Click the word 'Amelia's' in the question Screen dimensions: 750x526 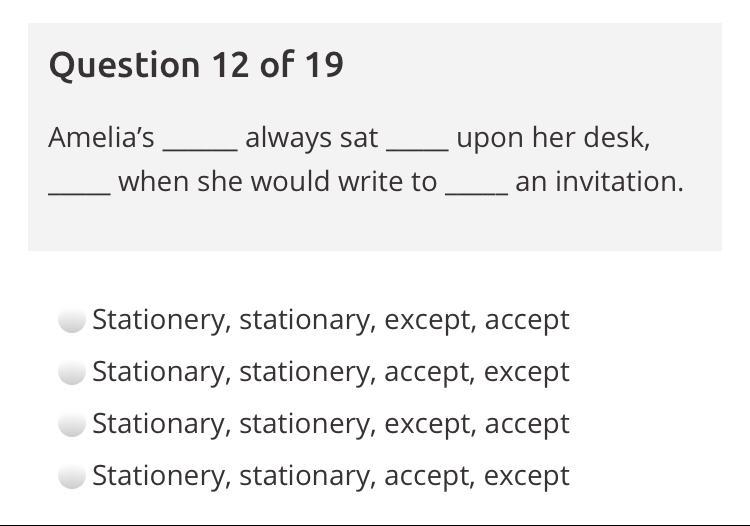tap(101, 137)
